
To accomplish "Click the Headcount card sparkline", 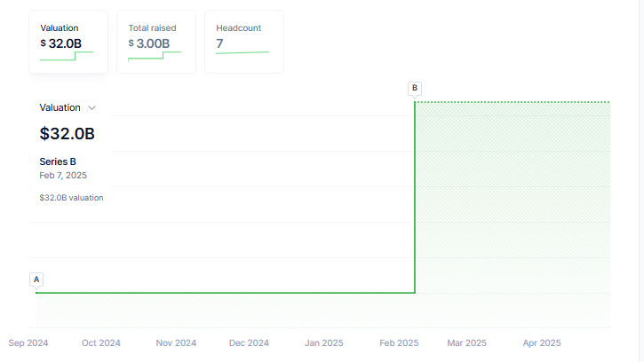I will (x=242, y=52).
